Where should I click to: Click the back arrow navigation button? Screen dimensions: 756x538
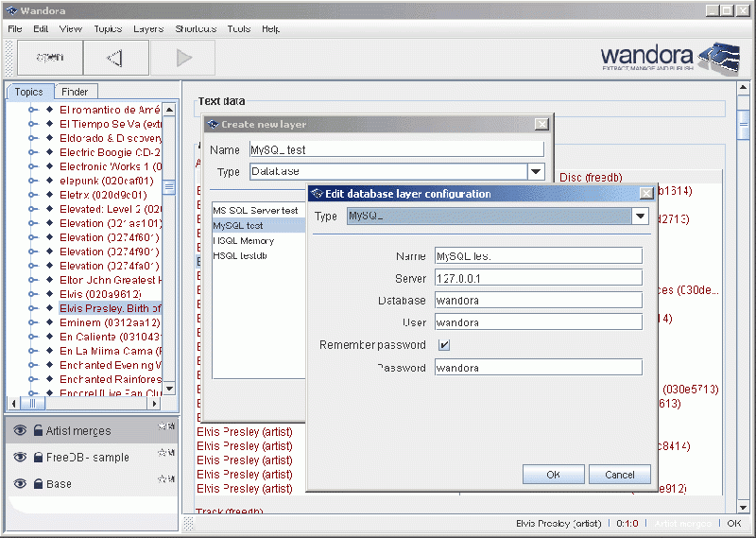(x=115, y=59)
